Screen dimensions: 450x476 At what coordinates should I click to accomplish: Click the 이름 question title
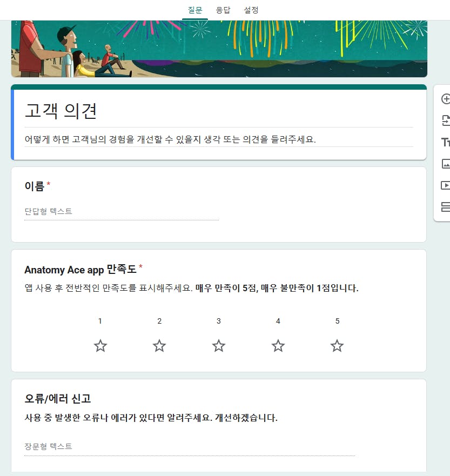(x=35, y=186)
